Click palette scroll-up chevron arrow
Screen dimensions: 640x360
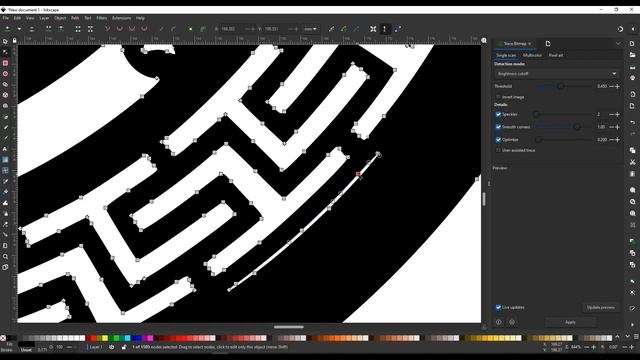point(618,337)
